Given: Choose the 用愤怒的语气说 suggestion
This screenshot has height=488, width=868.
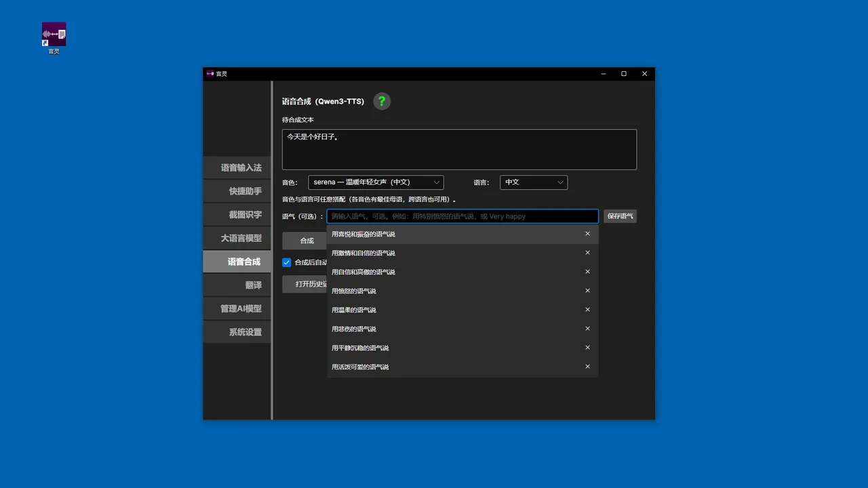Looking at the screenshot, I should (x=462, y=291).
